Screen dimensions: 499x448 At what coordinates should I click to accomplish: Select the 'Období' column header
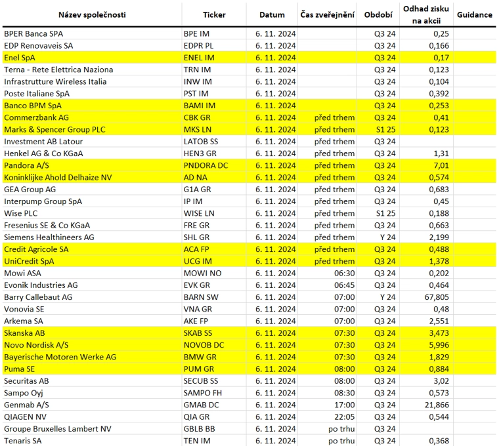click(x=378, y=14)
